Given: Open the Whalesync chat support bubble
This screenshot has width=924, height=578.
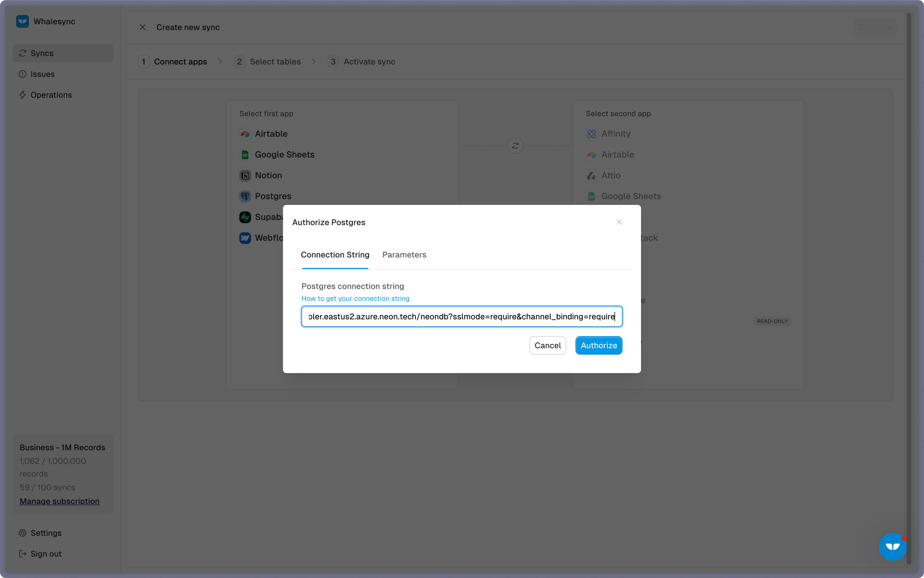Looking at the screenshot, I should coord(892,547).
